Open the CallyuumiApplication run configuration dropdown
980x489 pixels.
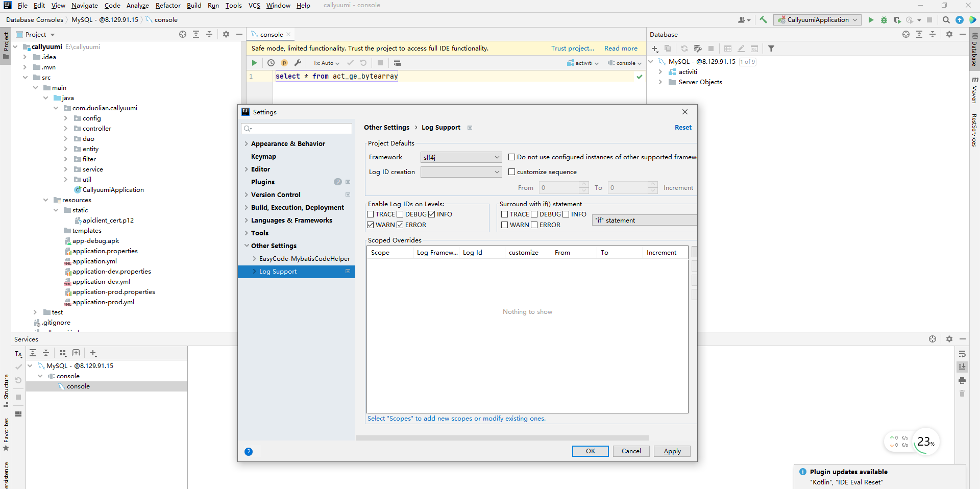tap(818, 20)
